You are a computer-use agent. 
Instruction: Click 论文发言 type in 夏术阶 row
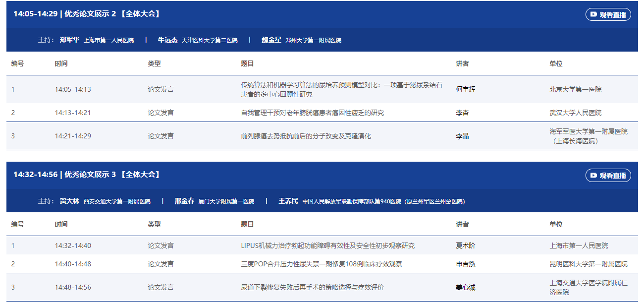point(161,246)
